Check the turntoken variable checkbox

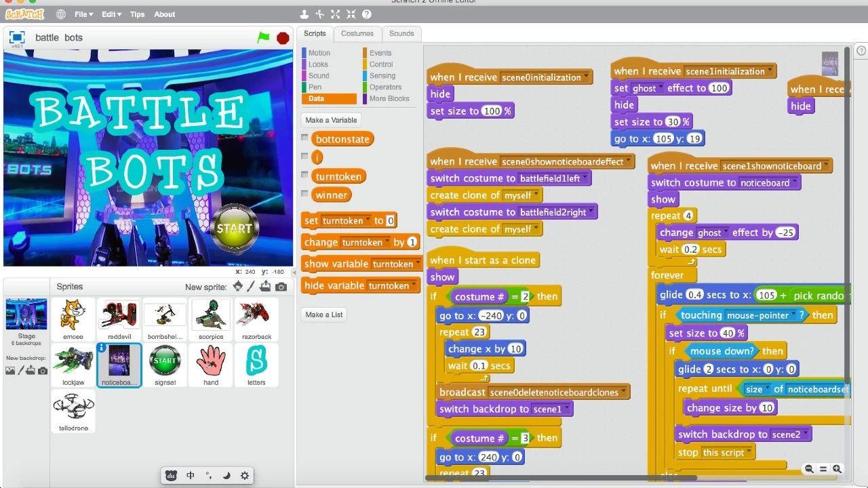(304, 176)
